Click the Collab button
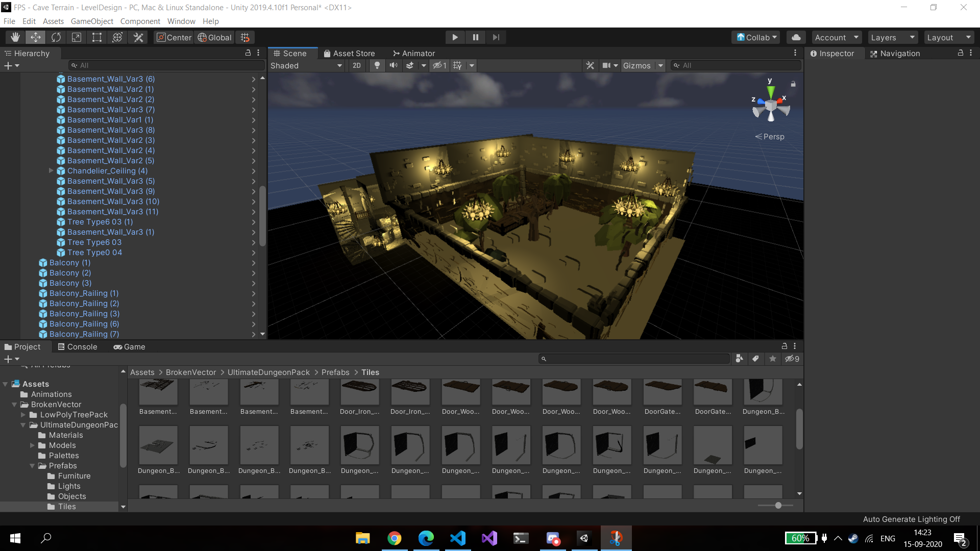This screenshot has height=551, width=980. click(757, 37)
